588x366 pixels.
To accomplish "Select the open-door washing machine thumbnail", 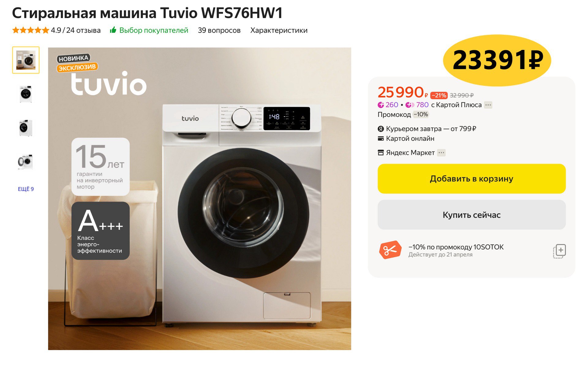I will click(x=26, y=162).
